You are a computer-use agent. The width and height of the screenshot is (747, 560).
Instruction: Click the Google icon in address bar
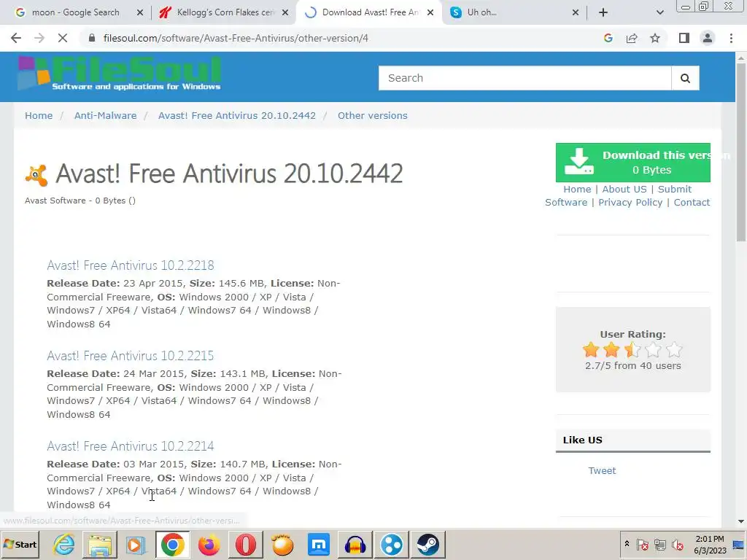click(x=608, y=38)
